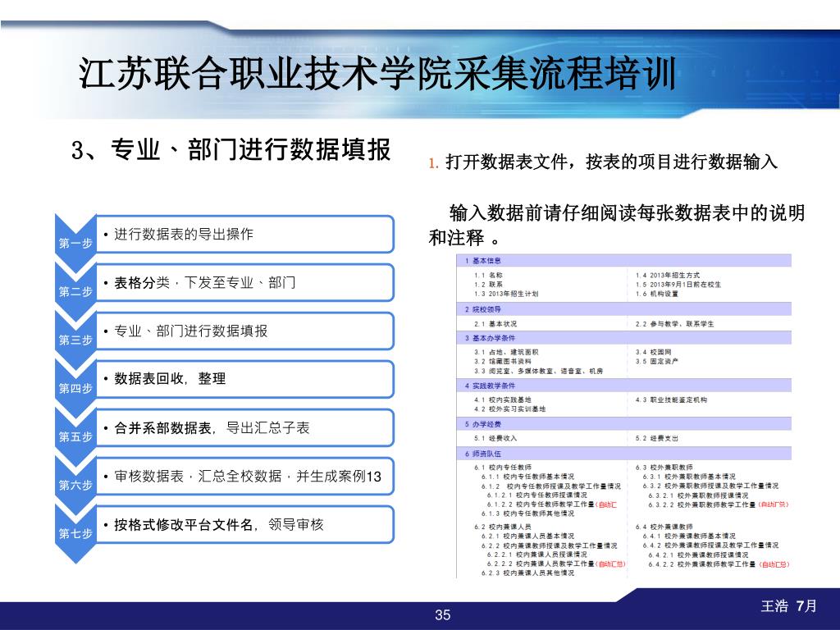This screenshot has height=630, width=840.
Task: Open the 6.1.2.2 校内专任教师教学工作量 entry
Action: pyautogui.click(x=552, y=504)
